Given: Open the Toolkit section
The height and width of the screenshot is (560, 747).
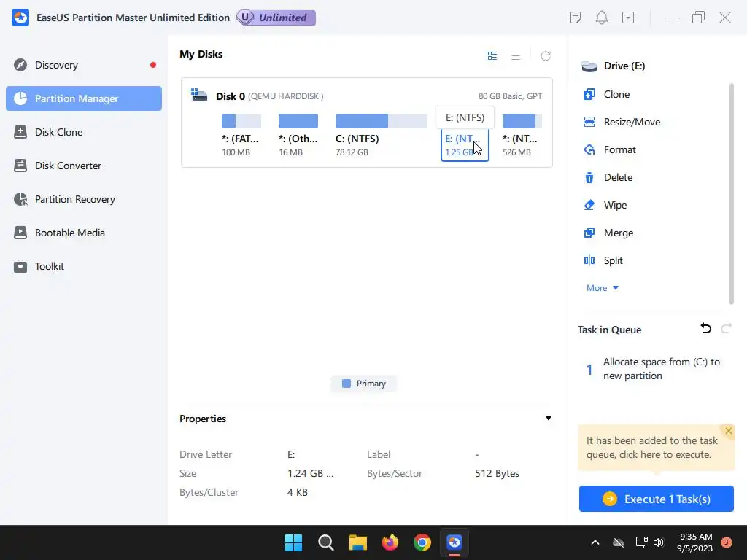Looking at the screenshot, I should click(x=84, y=266).
